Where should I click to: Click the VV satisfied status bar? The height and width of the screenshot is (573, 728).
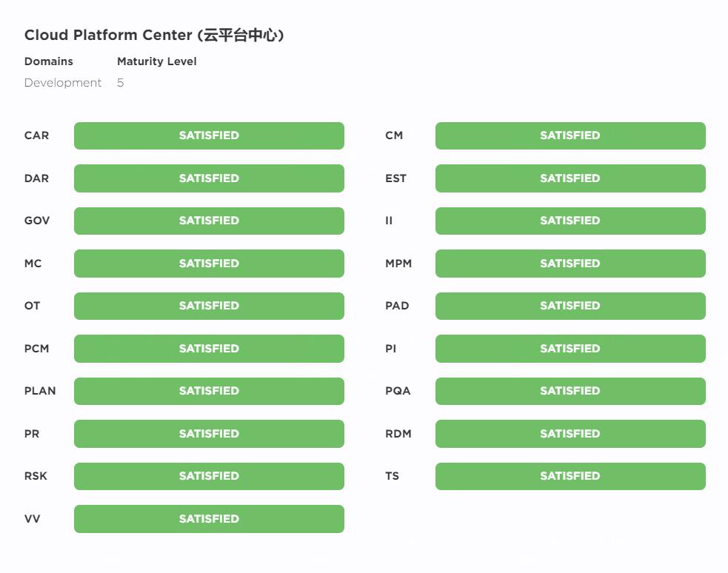[209, 519]
